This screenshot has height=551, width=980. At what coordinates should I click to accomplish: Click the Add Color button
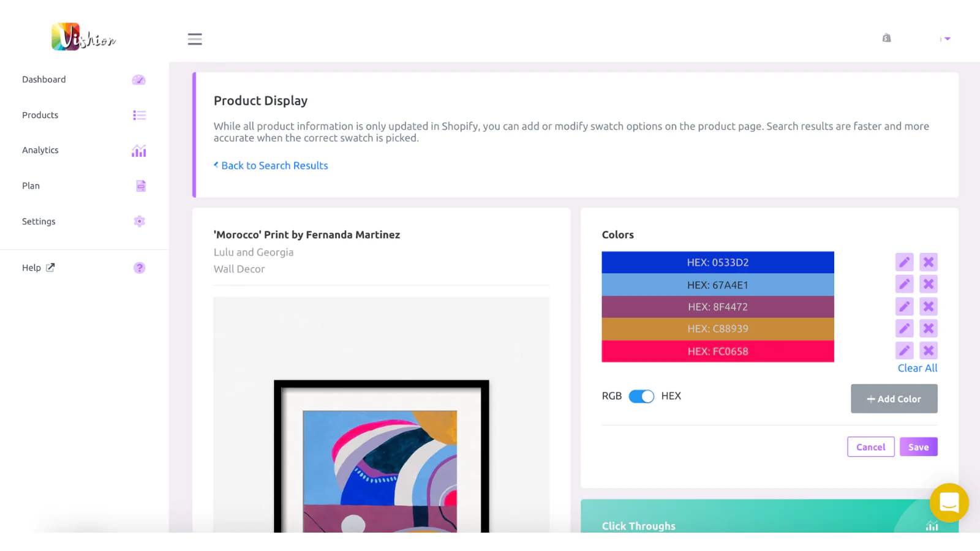tap(894, 399)
